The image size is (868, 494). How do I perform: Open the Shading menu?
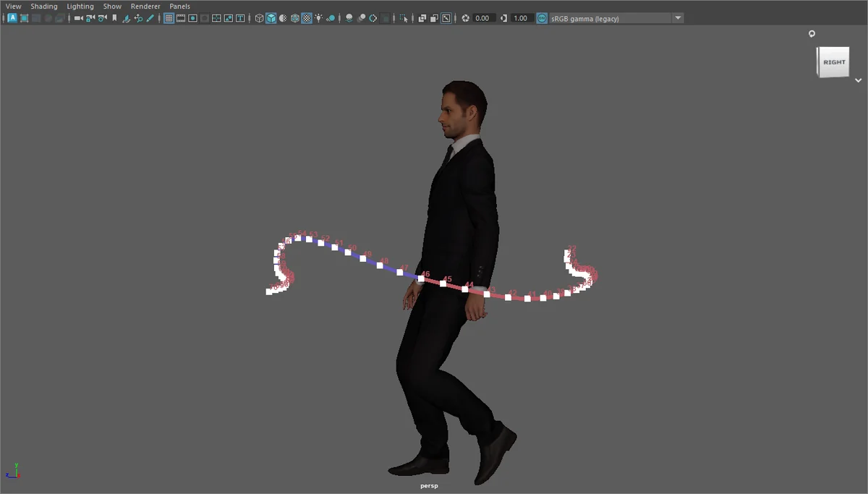[44, 6]
